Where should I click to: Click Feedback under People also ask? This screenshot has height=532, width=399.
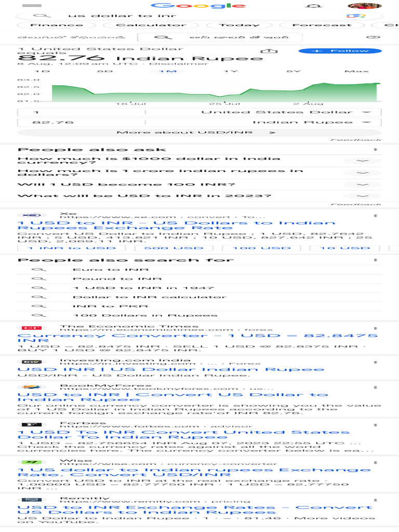point(356,204)
